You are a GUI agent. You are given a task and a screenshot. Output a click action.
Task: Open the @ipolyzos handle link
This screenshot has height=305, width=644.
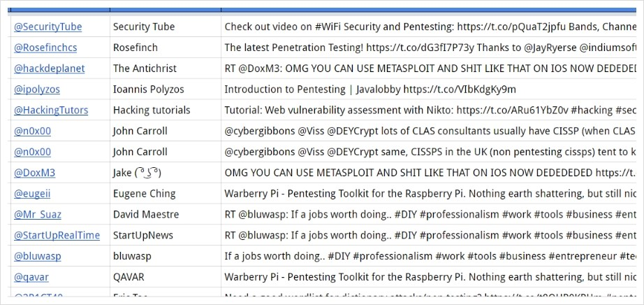[37, 90]
